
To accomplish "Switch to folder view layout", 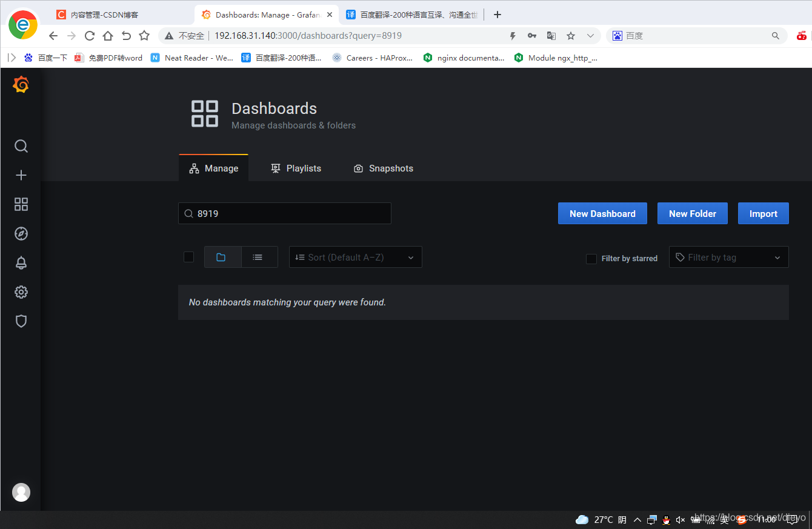I will [x=222, y=257].
